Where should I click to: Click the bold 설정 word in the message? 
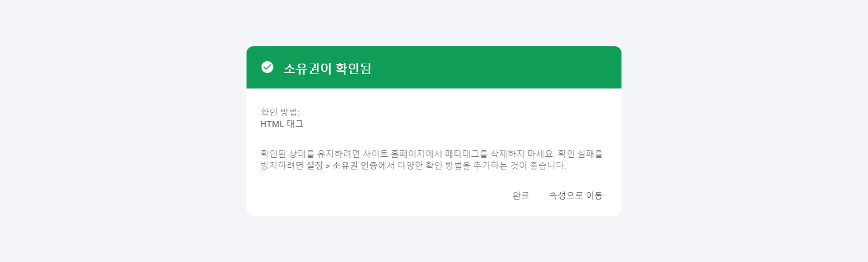[315, 166]
